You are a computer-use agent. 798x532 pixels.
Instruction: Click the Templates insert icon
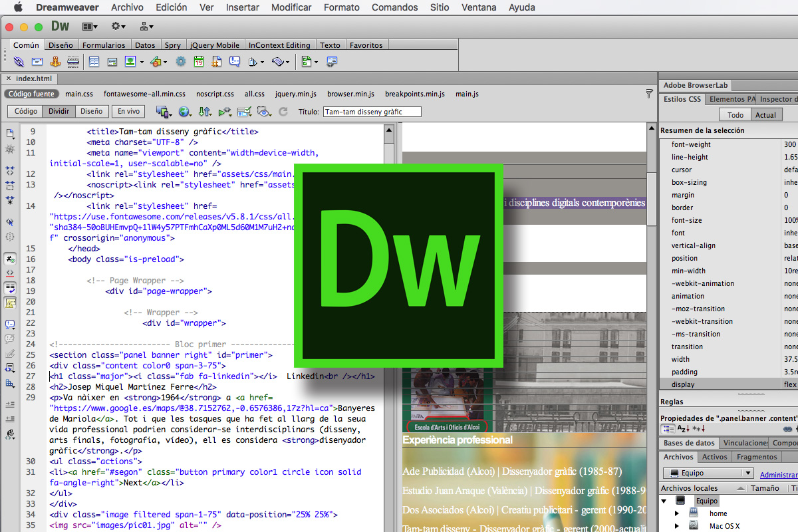tap(306, 62)
